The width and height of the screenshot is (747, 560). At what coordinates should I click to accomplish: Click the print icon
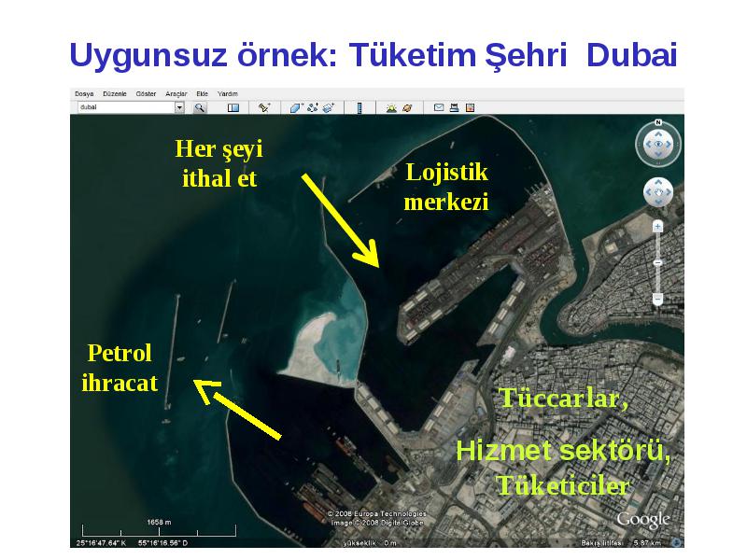coord(454,107)
